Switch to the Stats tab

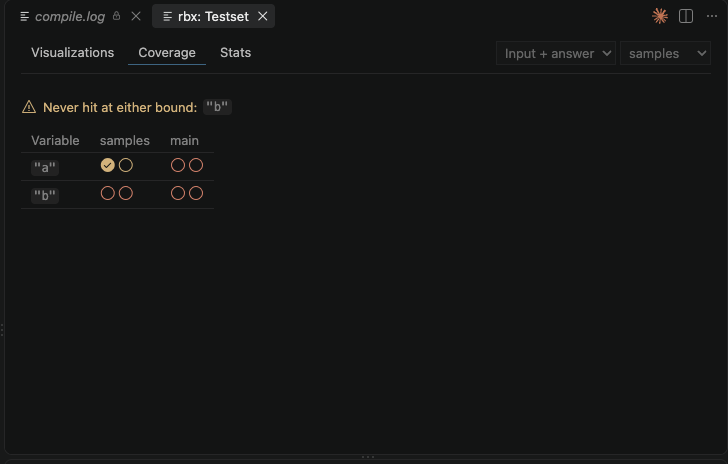[x=235, y=52]
